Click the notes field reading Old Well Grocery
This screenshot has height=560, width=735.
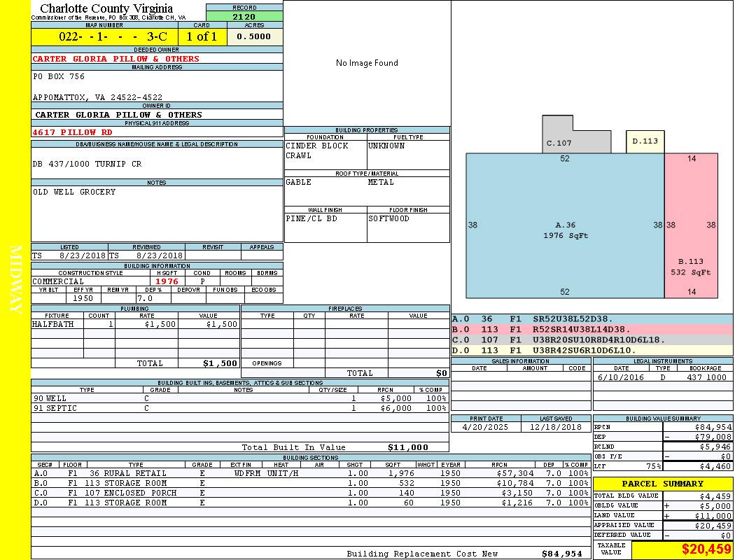(74, 192)
